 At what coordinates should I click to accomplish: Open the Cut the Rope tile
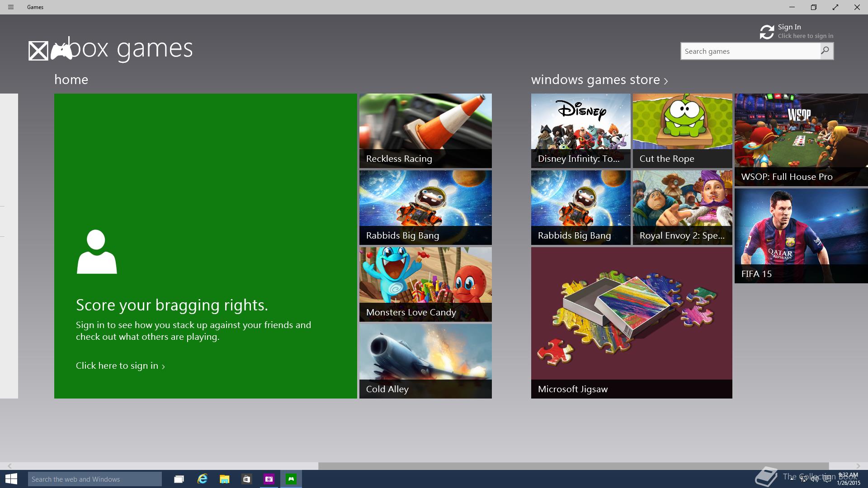click(682, 131)
